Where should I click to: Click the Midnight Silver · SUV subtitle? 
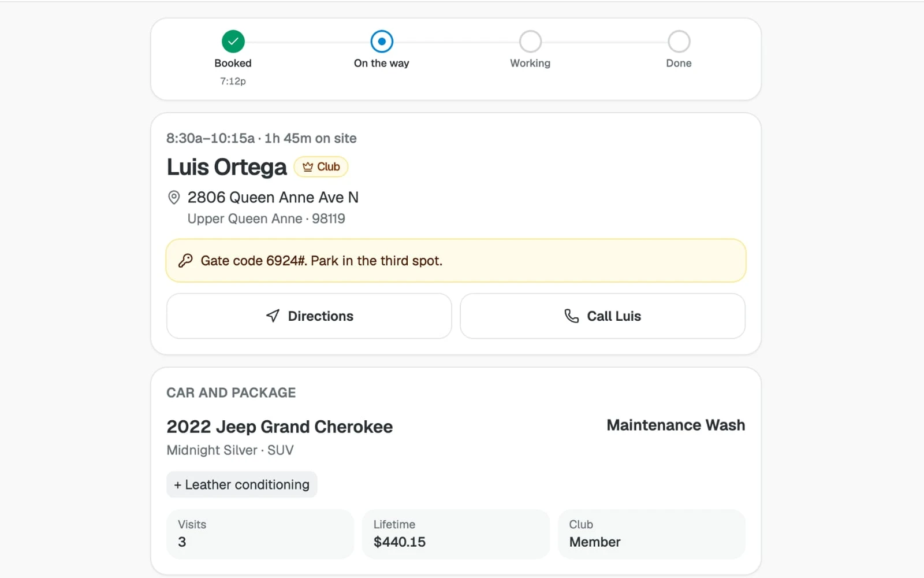click(230, 450)
